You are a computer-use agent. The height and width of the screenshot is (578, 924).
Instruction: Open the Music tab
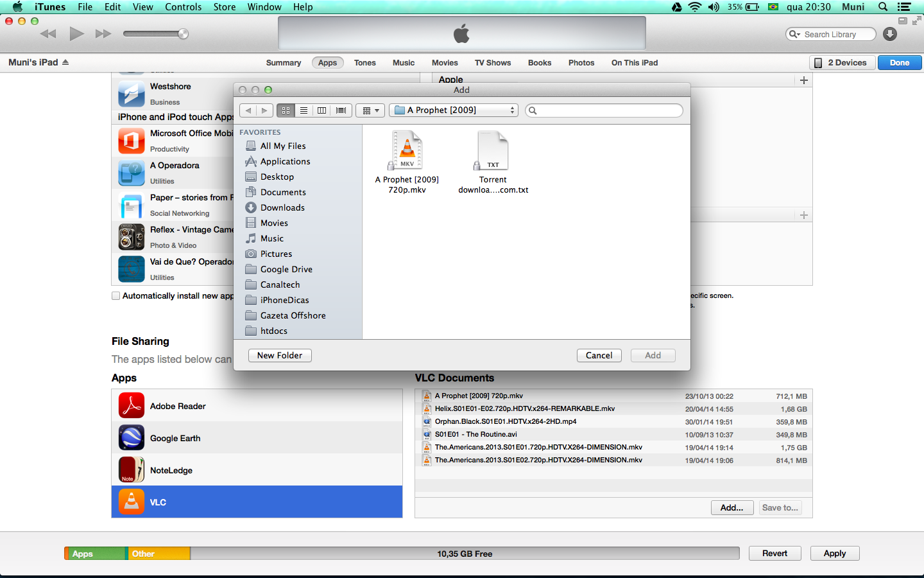[404, 63]
